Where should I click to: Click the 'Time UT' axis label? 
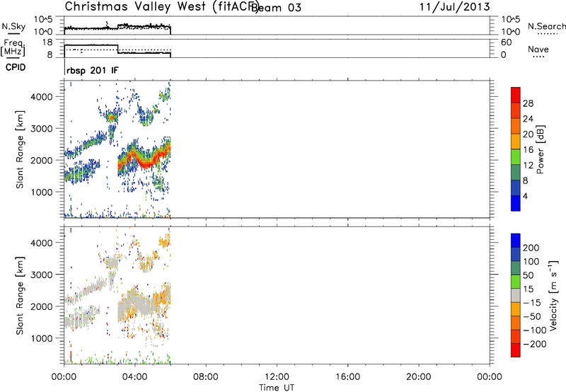pyautogui.click(x=277, y=388)
